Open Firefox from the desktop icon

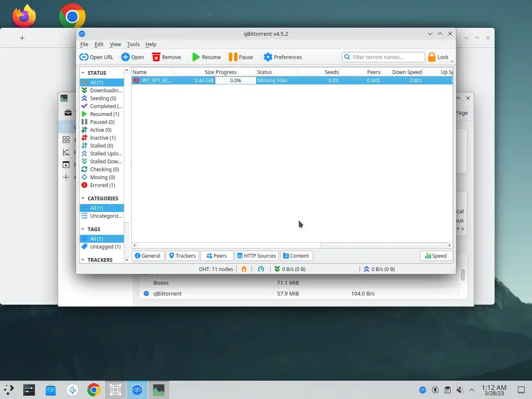24,16
